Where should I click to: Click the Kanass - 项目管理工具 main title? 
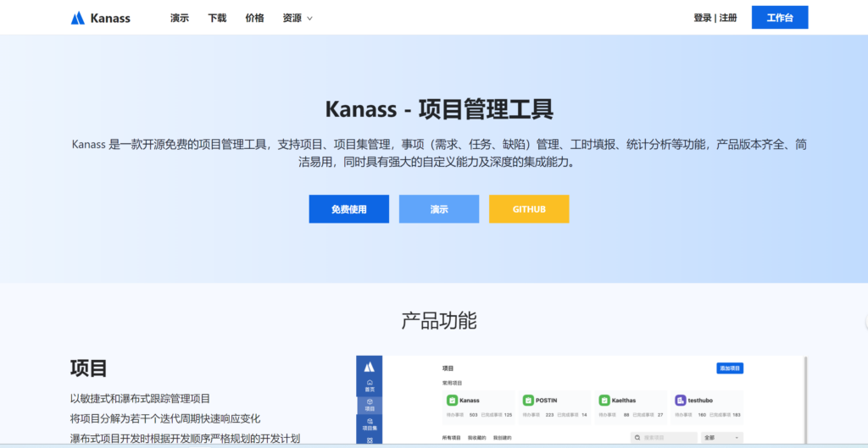(439, 109)
